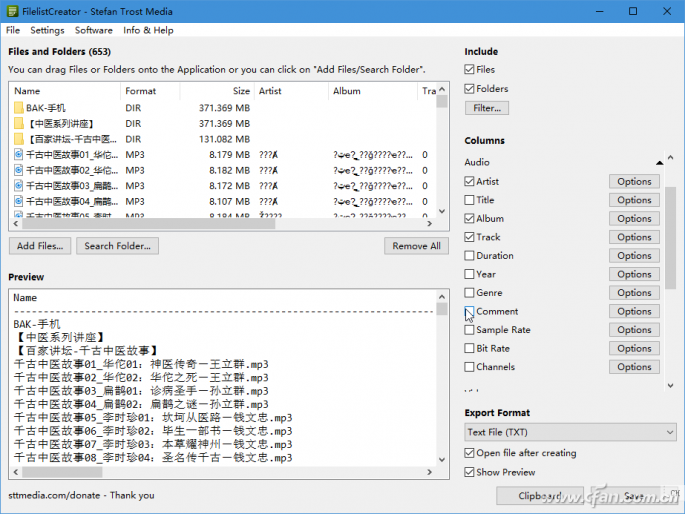Open Options for the Title column
This screenshot has height=514, width=685.
634,200
